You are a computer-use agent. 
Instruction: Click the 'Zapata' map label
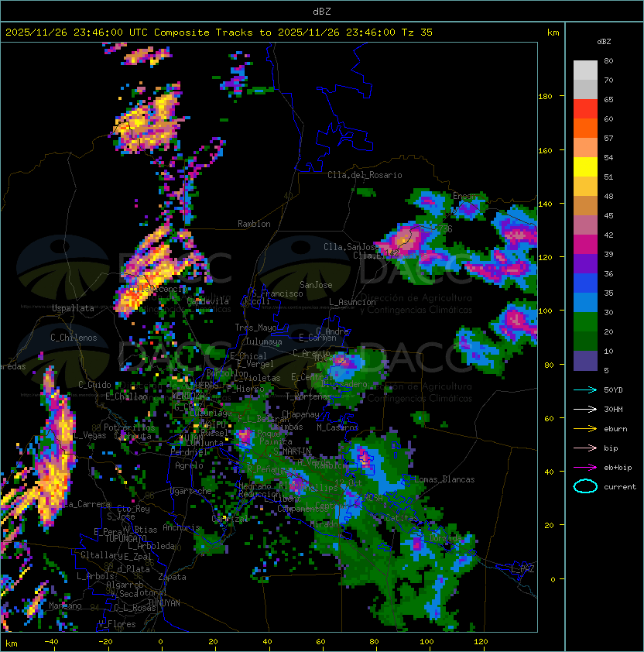(172, 577)
